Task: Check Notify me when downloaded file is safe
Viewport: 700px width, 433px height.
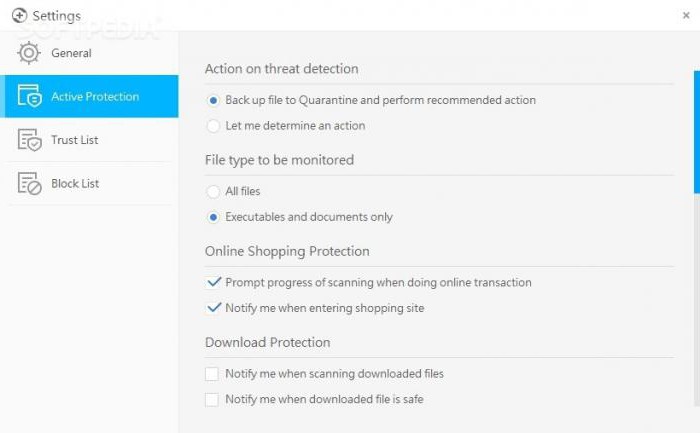Action: point(212,399)
